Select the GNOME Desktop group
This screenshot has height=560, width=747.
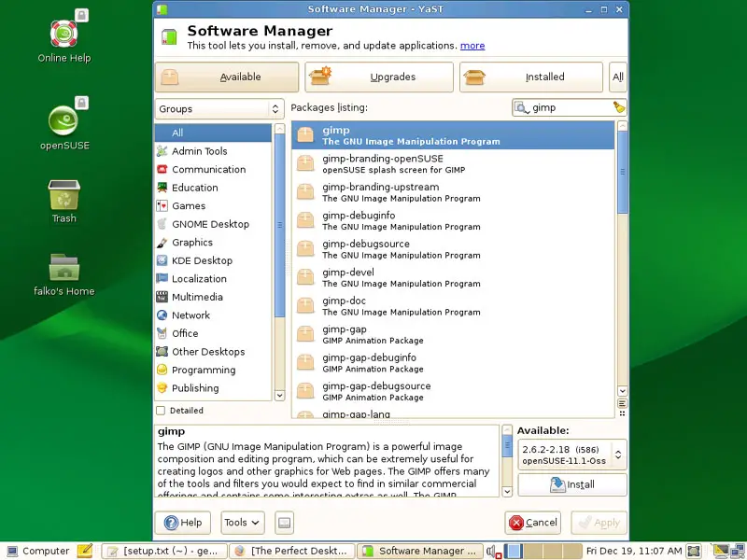[x=214, y=224]
